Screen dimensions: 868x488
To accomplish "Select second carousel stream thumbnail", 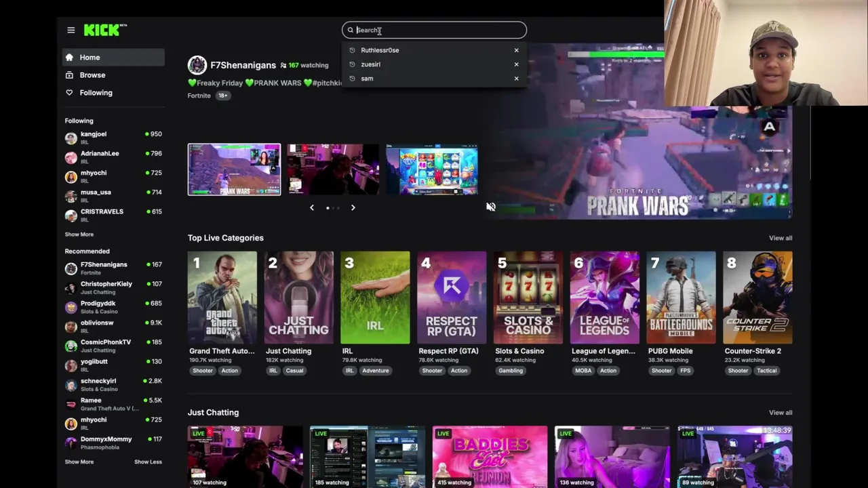I will point(333,169).
